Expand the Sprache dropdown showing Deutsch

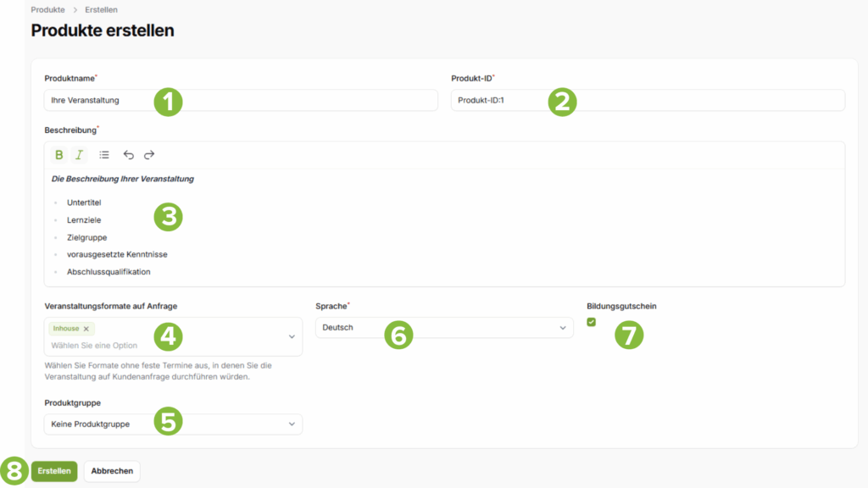coord(444,328)
